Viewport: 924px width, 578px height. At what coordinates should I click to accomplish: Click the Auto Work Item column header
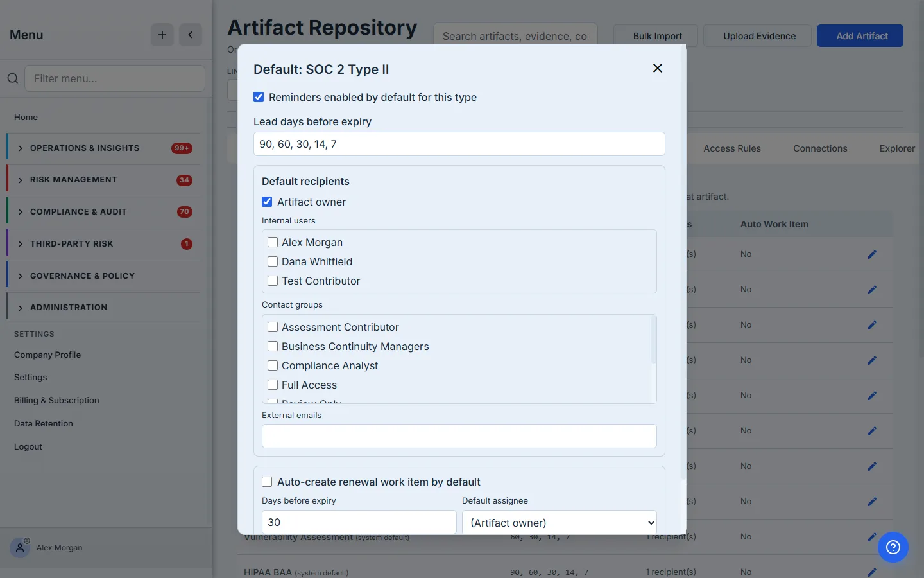point(774,224)
